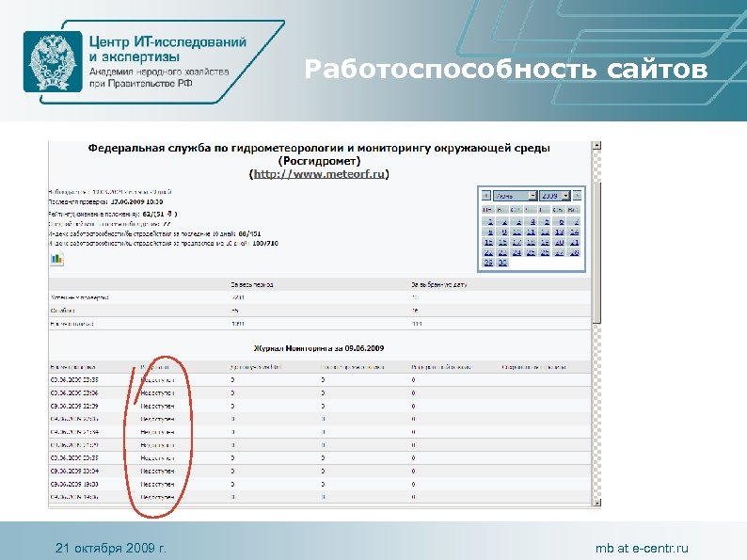747x560 pixels.
Task: Open the bar chart statistics icon
Action: coord(56,259)
